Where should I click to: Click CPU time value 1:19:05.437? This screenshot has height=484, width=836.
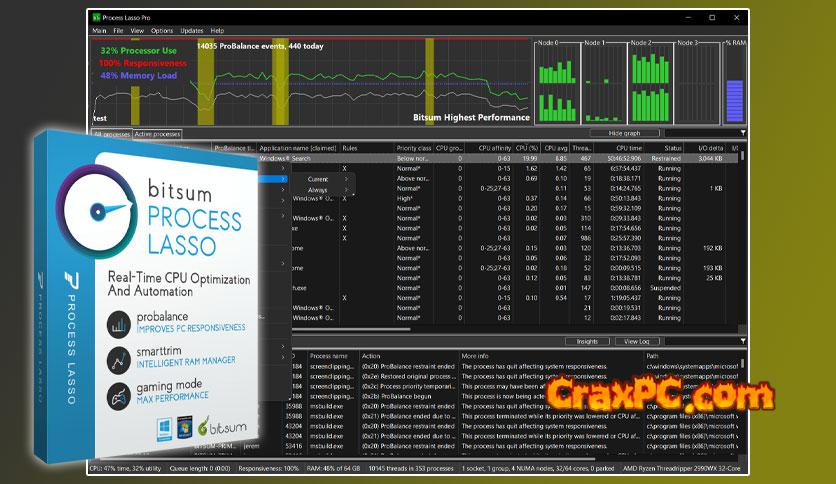click(626, 298)
